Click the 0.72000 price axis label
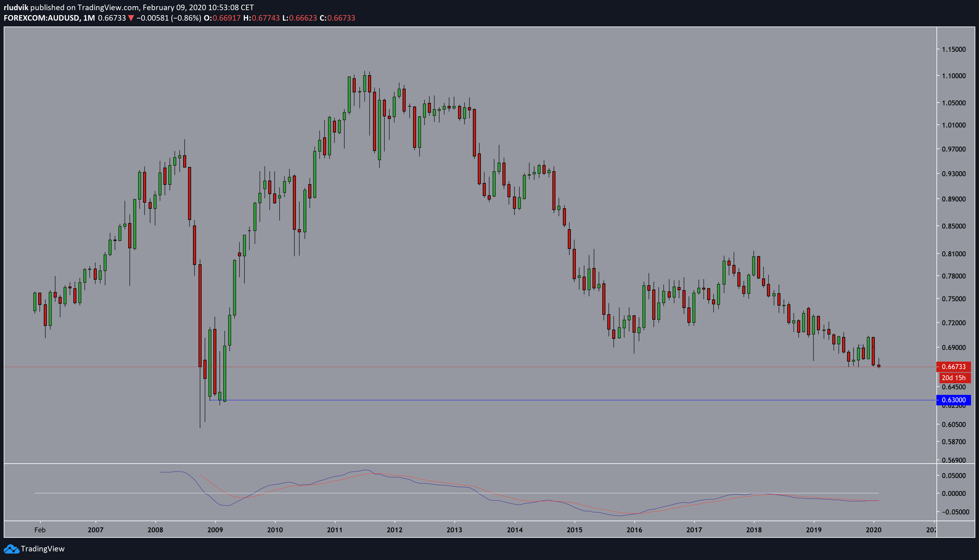 pos(954,323)
